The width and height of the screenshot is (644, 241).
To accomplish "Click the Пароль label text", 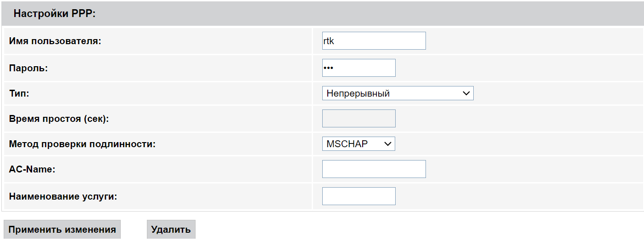I will (x=28, y=68).
